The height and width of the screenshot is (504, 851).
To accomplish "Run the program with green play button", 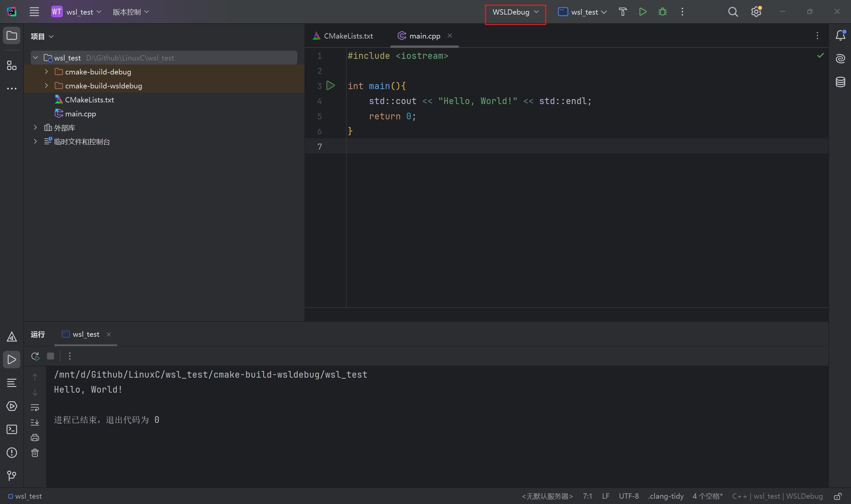I will (643, 12).
